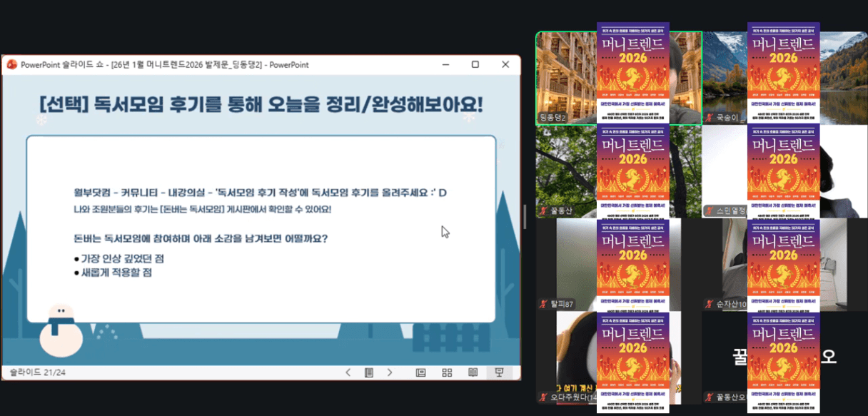The height and width of the screenshot is (416, 868).
Task: Click the muted mic icon next to 오다주웠다
Action: [543, 397]
